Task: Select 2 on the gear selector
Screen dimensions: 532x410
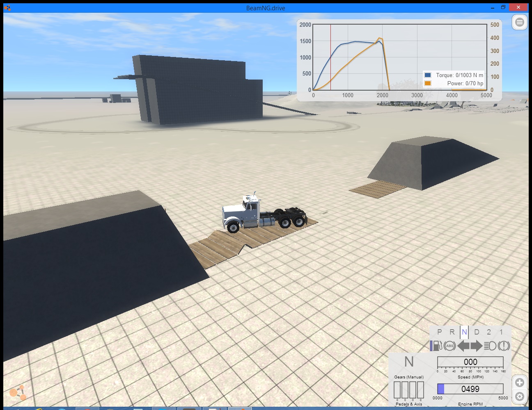Action: [x=489, y=332]
